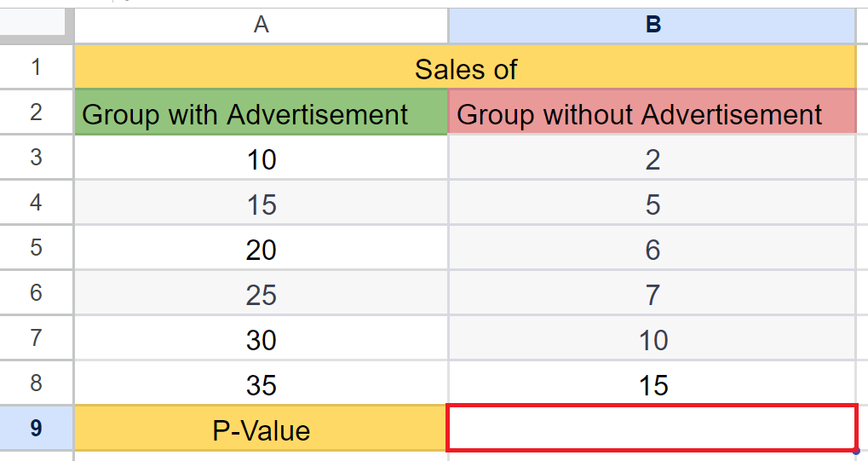Select column A header

(261, 25)
